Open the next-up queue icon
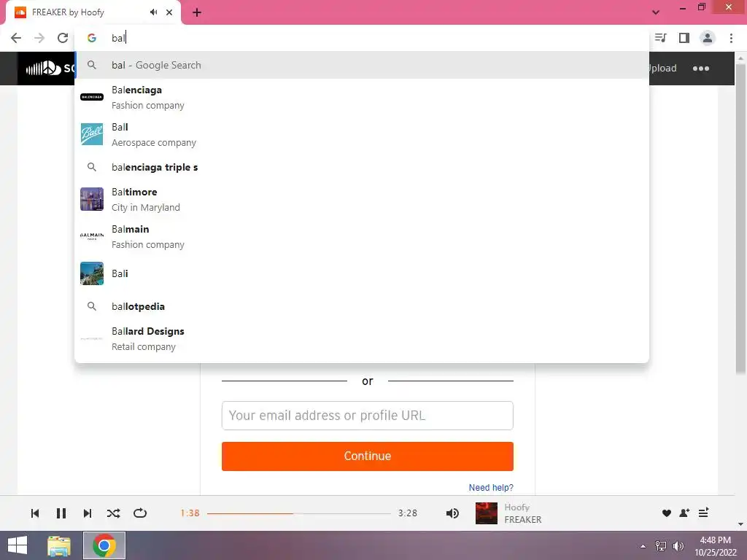The height and width of the screenshot is (560, 747). click(x=704, y=513)
